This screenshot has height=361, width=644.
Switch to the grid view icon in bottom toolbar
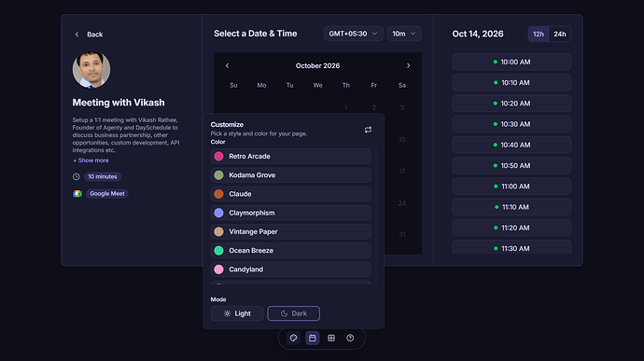tap(331, 338)
